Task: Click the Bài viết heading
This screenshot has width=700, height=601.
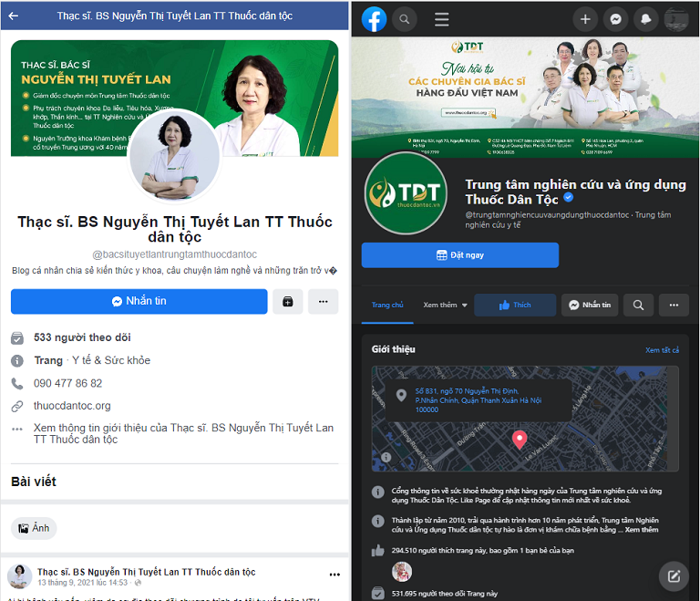Action: [x=34, y=482]
